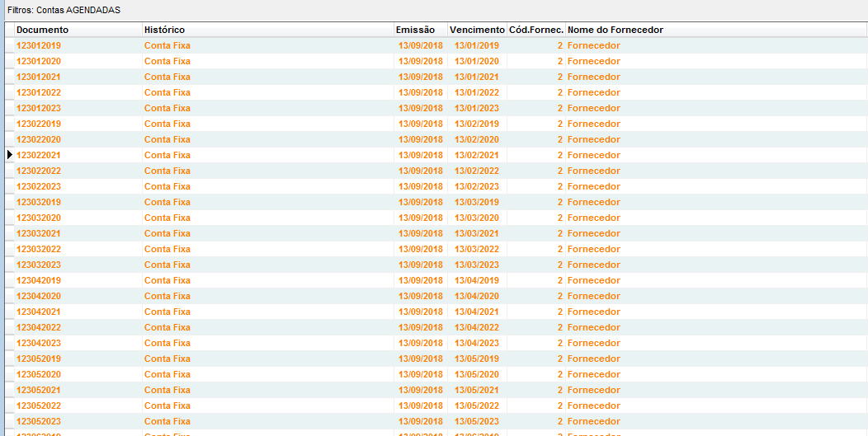This screenshot has width=868, height=436.
Task: Click the Vencimento cell showing 13/03/2021
Action: 476,233
